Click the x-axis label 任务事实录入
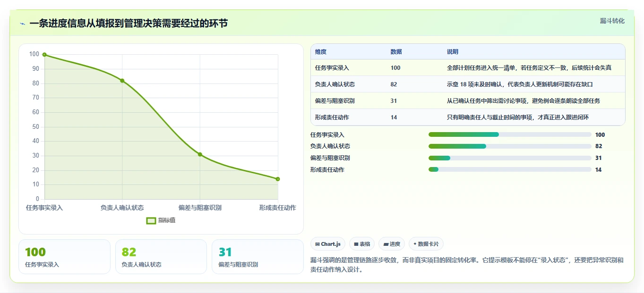Viewport: 644px width, 293px height. [x=44, y=208]
